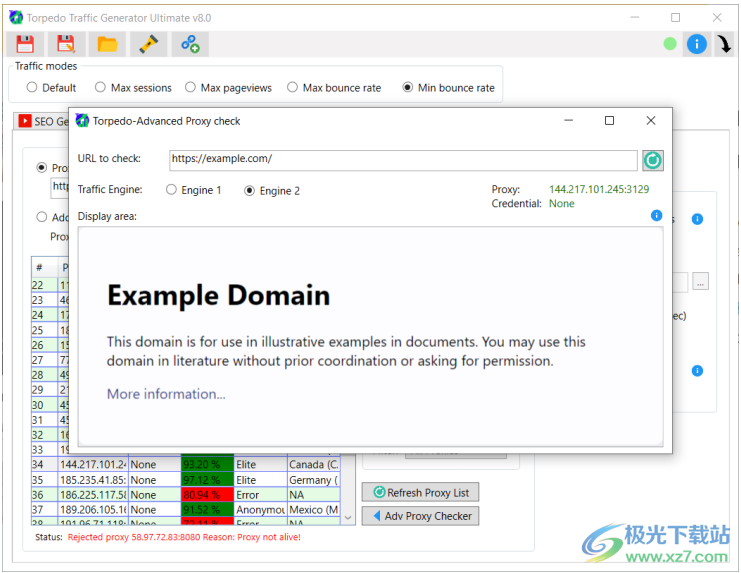Click the proxy table scrollbar down arrow
Screen dimensions: 741x573
pos(348,518)
